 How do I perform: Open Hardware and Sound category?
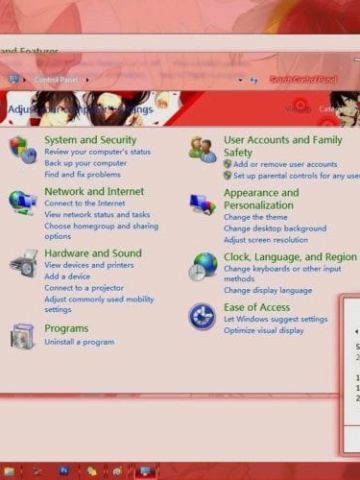(x=93, y=253)
